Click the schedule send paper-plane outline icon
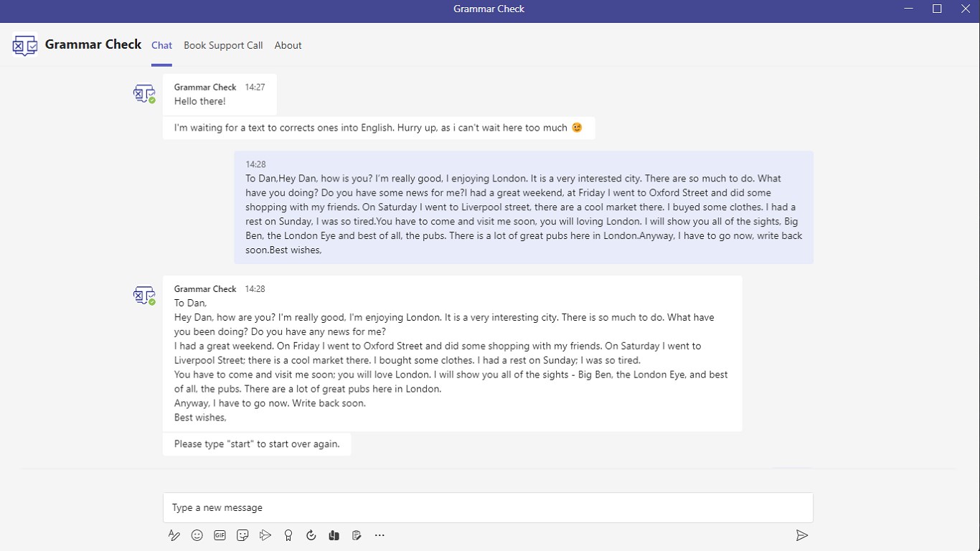This screenshot has width=980, height=551. (265, 535)
